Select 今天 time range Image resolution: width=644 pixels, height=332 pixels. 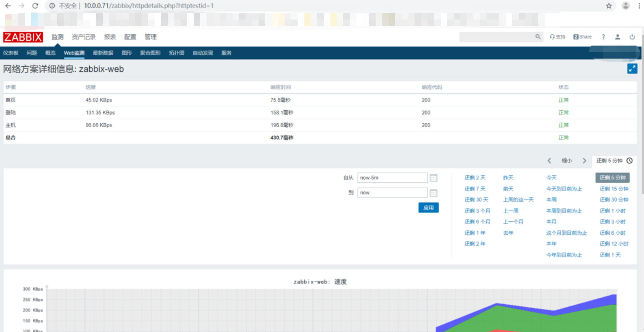tap(551, 178)
